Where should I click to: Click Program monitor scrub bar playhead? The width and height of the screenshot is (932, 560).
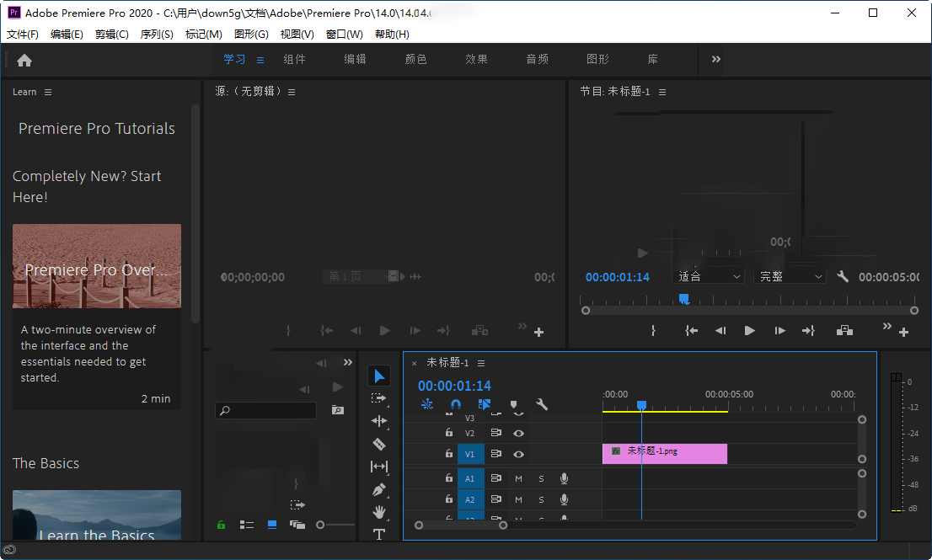tap(684, 299)
